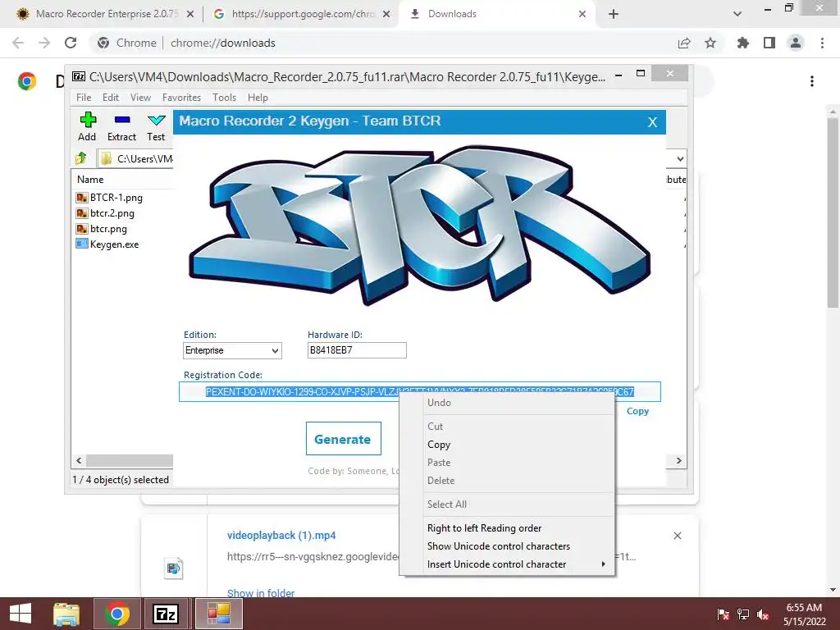The image size is (840, 630).
Task: Remove videoplayback (1).mp4 from the list
Action: (x=677, y=536)
